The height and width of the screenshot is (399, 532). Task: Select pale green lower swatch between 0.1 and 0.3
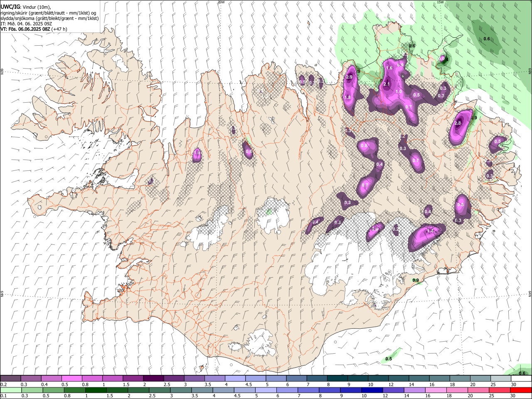click(x=11, y=390)
